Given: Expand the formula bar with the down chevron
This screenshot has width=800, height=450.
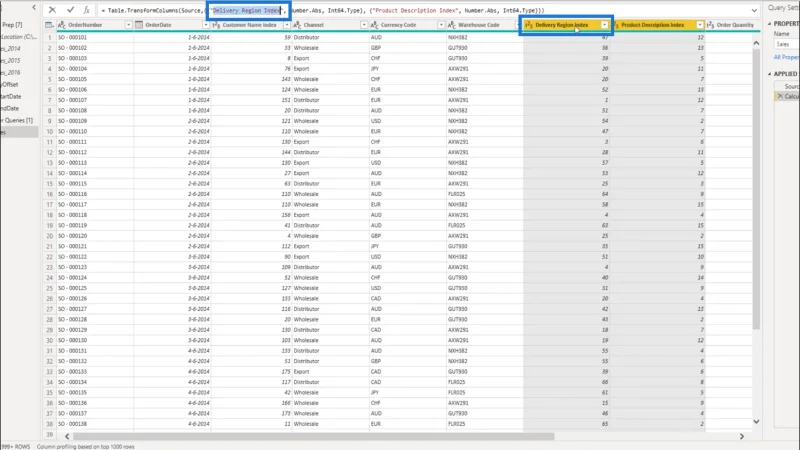Looking at the screenshot, I should [754, 10].
